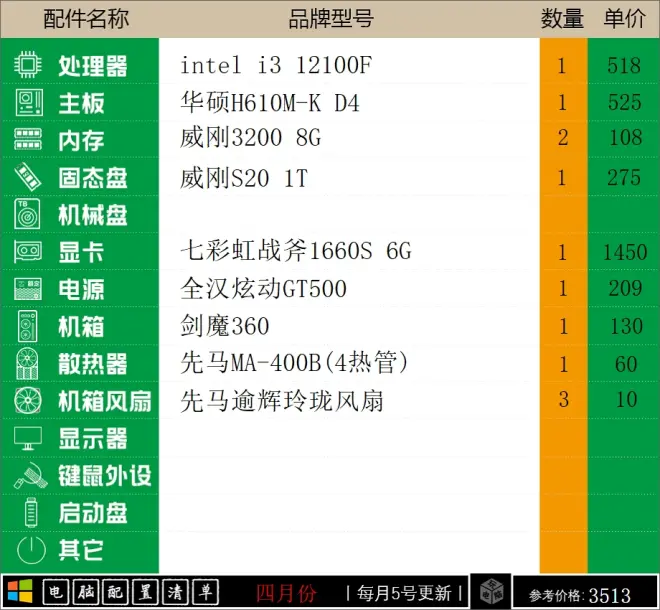The height and width of the screenshot is (610, 660).
Task: Select the 机箱风扇 case fan row label
Action: (104, 401)
